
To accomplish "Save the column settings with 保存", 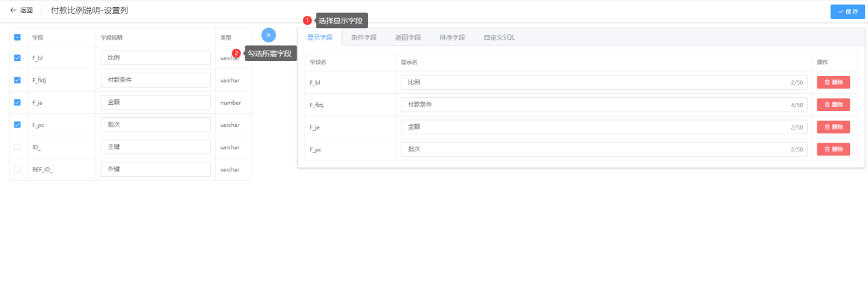I will pyautogui.click(x=847, y=12).
